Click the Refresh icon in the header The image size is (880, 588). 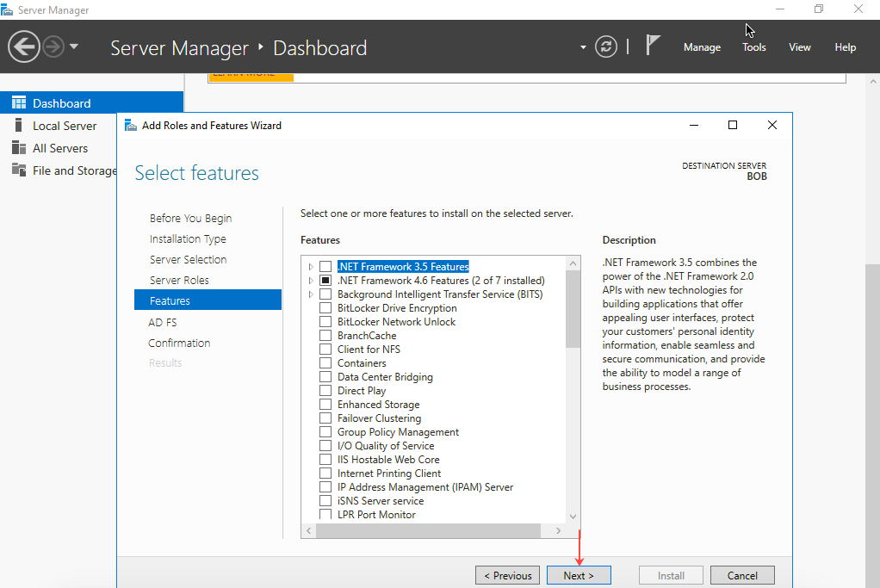[605, 46]
